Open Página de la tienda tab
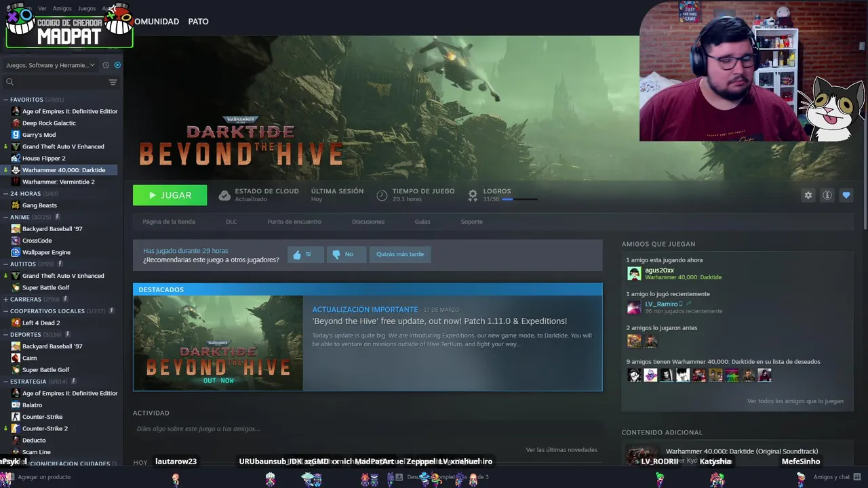The height and width of the screenshot is (488, 868). (169, 222)
